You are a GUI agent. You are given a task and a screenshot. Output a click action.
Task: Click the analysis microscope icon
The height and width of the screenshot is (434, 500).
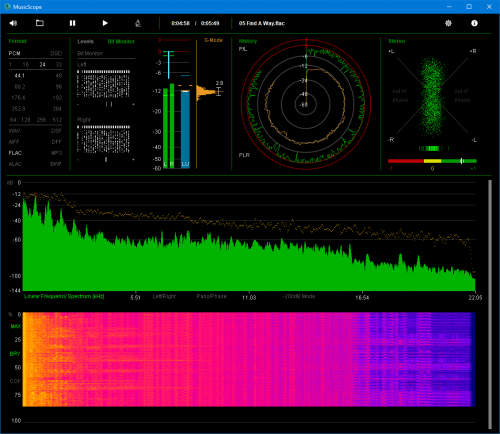[138, 23]
